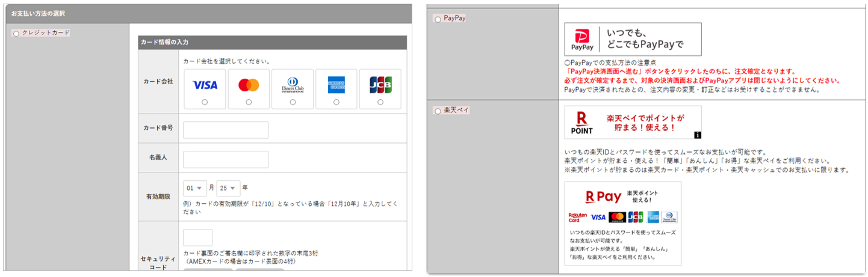This screenshot has width=868, height=277.
Task: Click the カード番号 input field
Action: point(226,130)
